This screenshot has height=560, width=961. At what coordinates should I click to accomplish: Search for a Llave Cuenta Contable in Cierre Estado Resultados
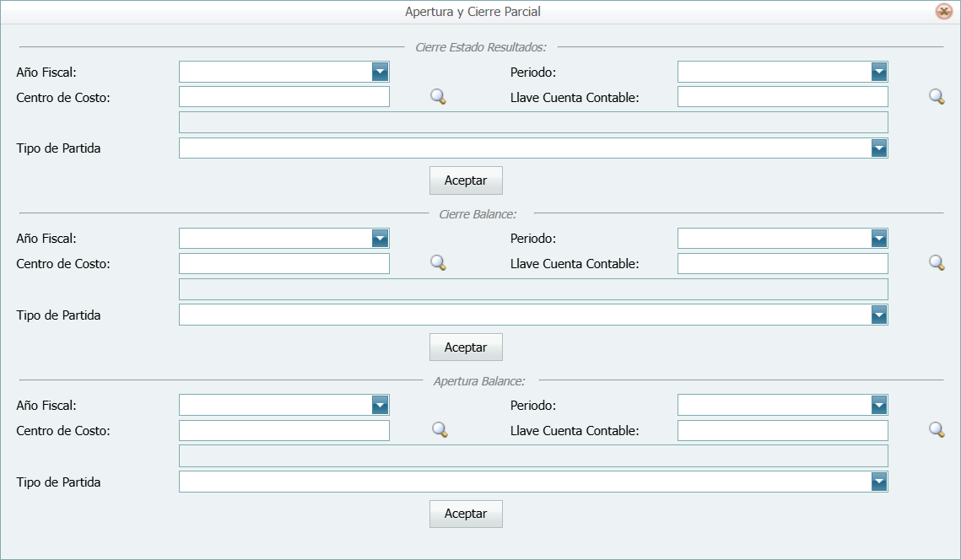point(936,96)
